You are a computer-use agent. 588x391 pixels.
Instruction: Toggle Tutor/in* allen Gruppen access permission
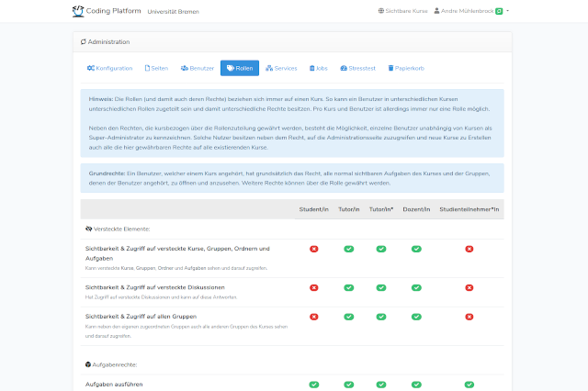[381, 317]
